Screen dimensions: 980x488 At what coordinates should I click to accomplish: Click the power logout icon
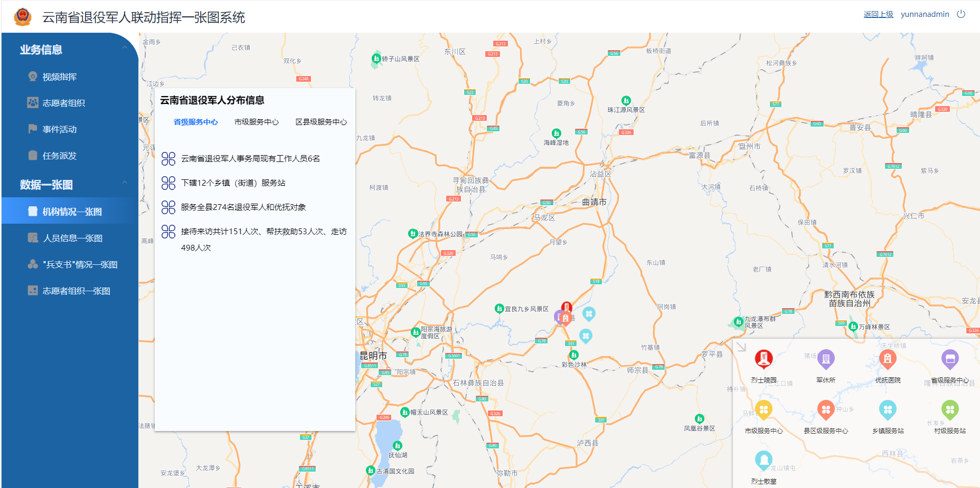click(961, 14)
